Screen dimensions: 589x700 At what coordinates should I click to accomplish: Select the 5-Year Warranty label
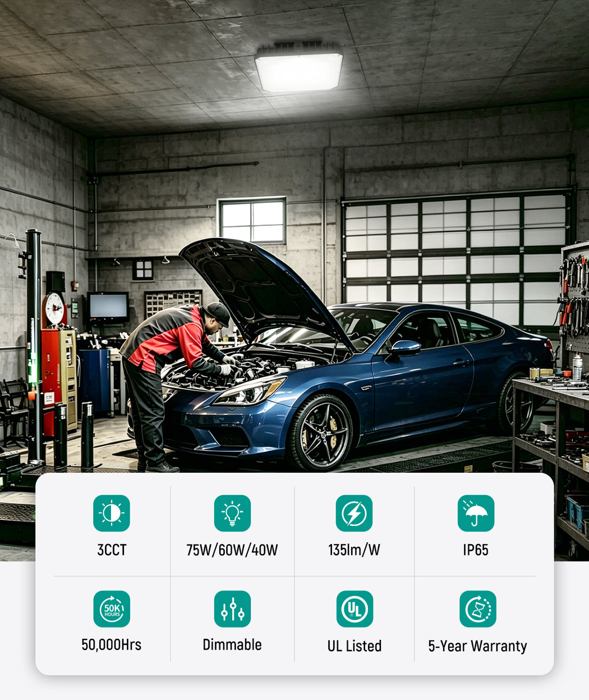coord(478,647)
